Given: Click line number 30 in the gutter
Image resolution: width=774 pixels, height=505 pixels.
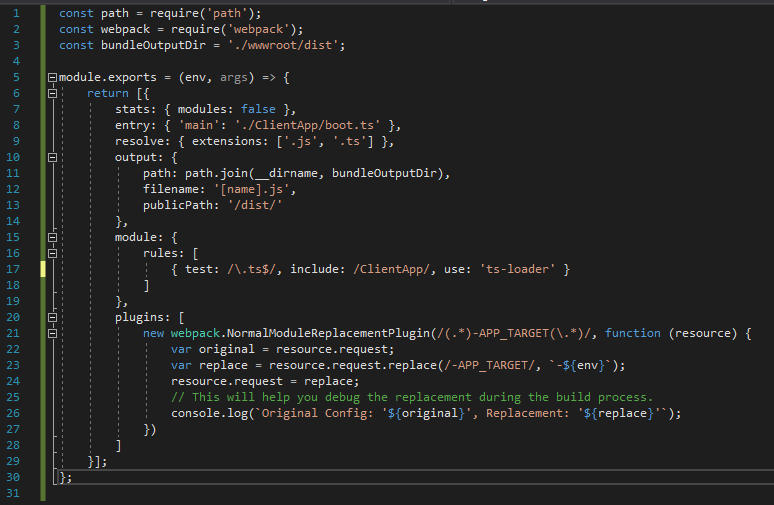Looking at the screenshot, I should click(x=13, y=477).
